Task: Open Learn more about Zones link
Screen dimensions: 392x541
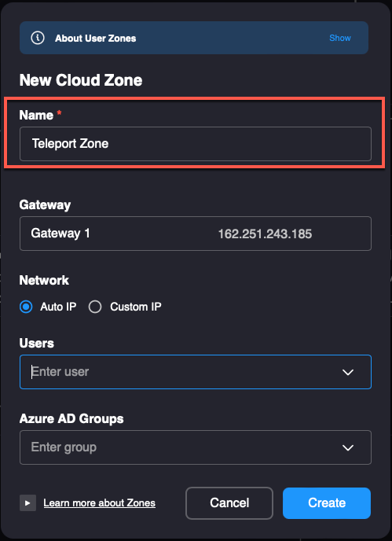Action: click(99, 503)
